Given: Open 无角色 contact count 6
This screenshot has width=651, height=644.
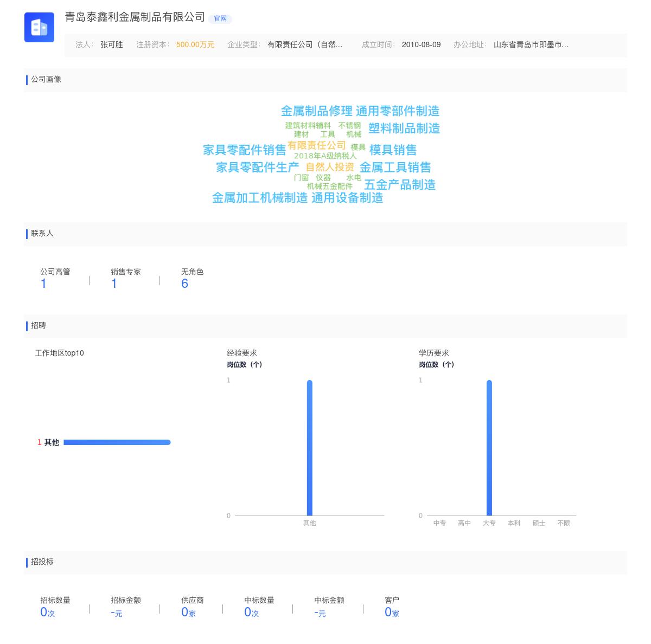Looking at the screenshot, I should click(184, 284).
